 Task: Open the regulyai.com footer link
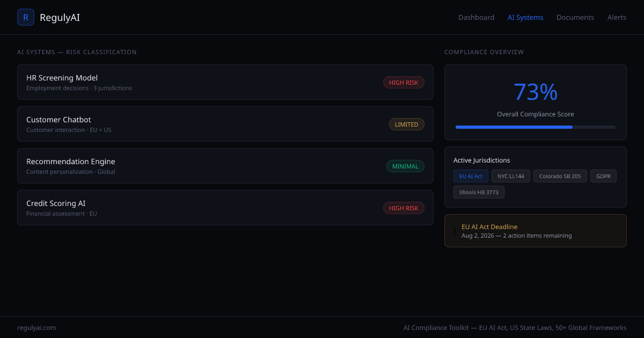[x=36, y=328]
